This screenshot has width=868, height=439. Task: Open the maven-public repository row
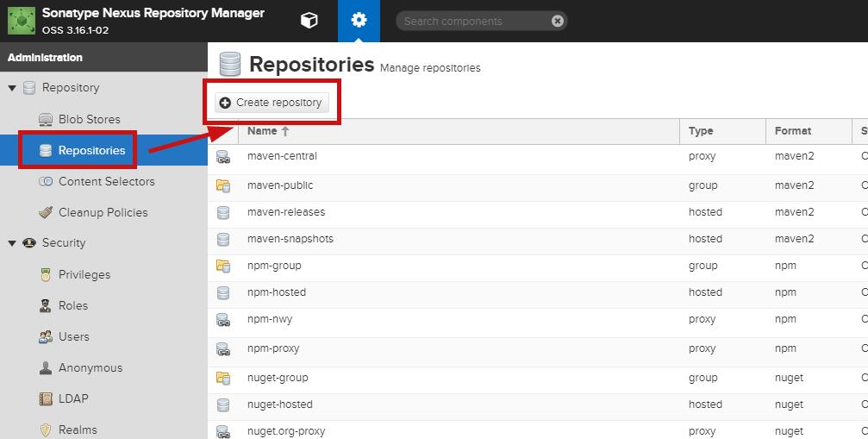[x=538, y=186]
